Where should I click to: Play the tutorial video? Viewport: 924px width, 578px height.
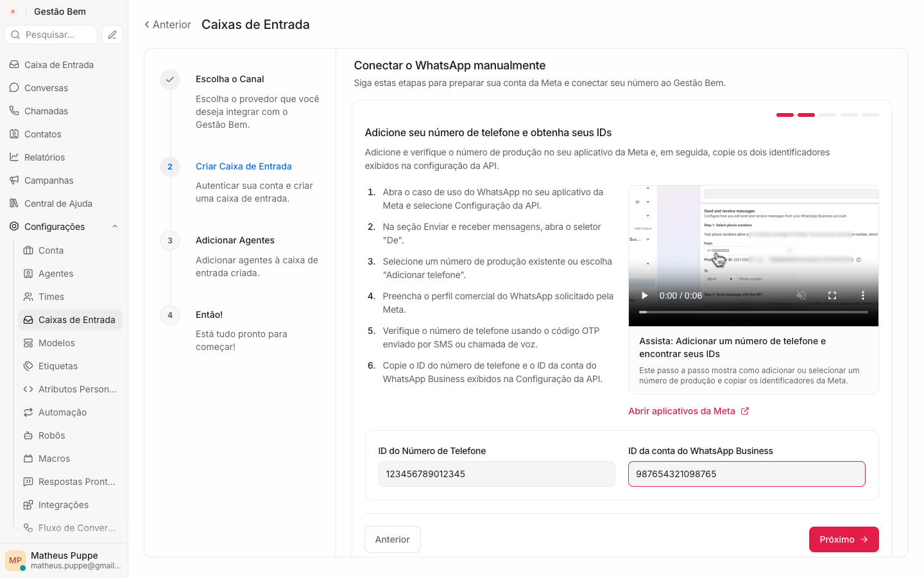point(645,295)
